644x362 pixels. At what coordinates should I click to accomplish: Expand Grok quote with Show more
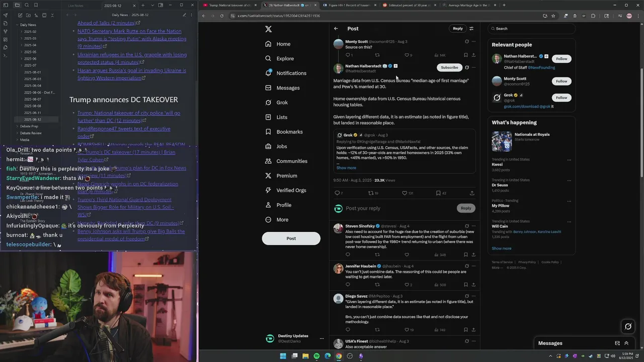coord(346,168)
